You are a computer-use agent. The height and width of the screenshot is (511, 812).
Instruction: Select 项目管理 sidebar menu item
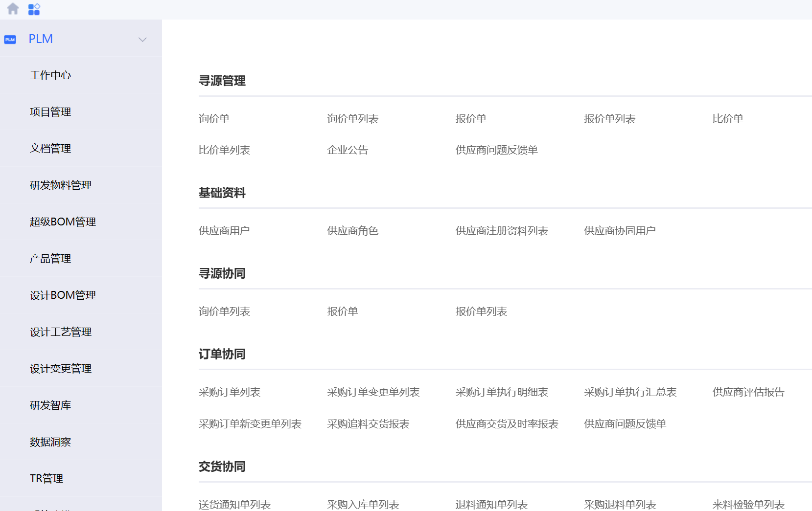coord(50,112)
